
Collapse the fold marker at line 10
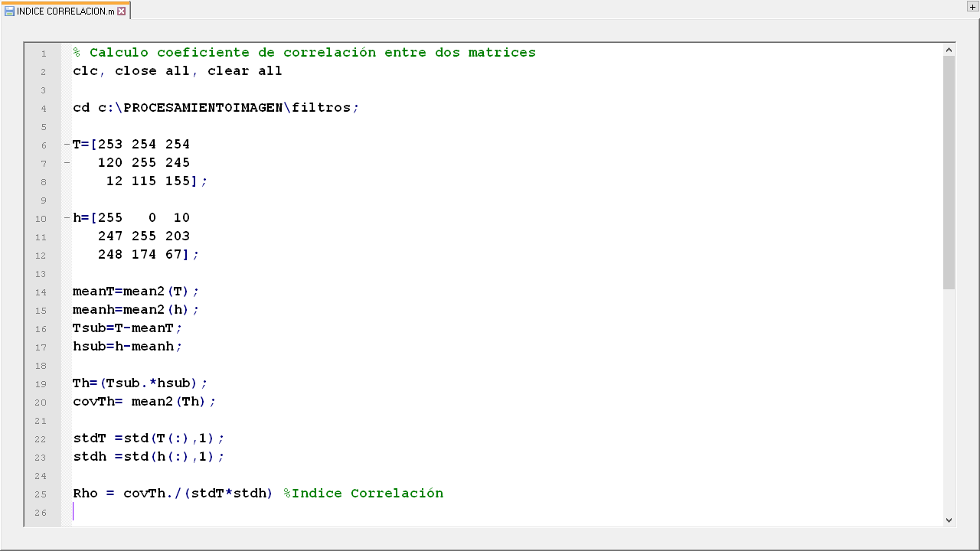click(67, 218)
